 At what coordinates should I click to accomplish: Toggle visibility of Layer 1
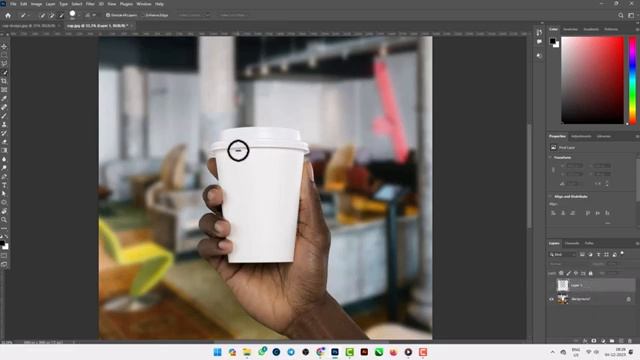click(x=551, y=285)
